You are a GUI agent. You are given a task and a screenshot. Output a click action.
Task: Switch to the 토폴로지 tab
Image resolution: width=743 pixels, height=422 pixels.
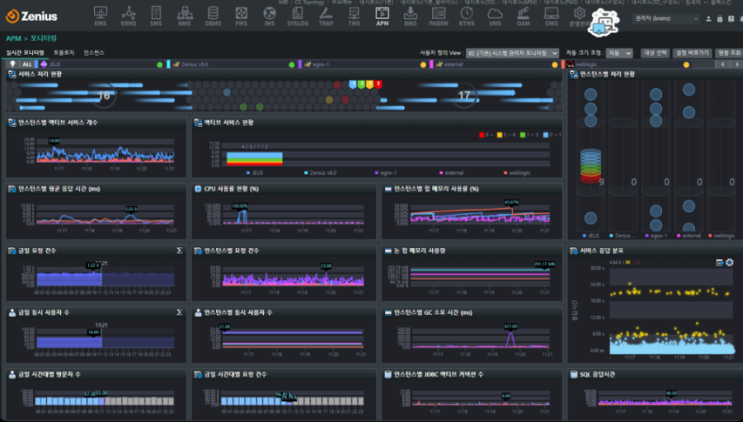coord(65,52)
